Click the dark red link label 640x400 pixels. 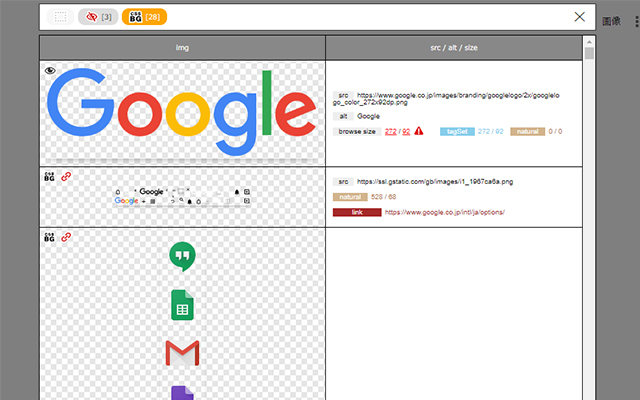(357, 212)
